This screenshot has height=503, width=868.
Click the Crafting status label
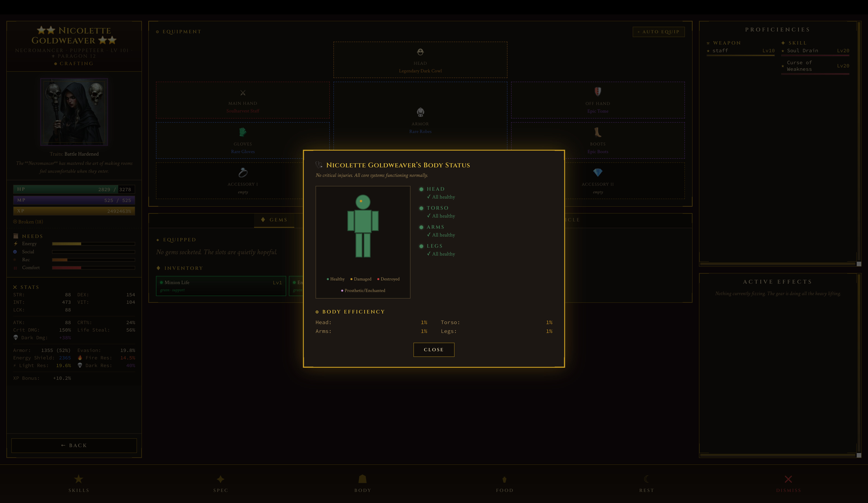coord(74,64)
